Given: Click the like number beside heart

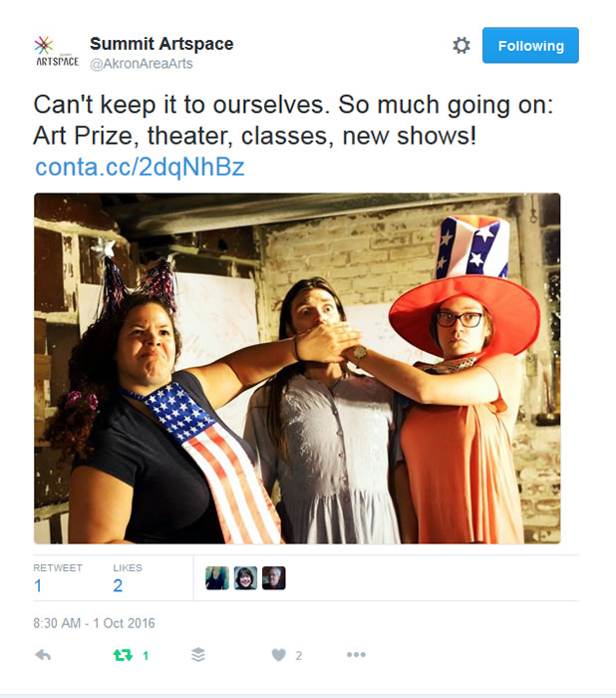Looking at the screenshot, I should [x=299, y=655].
